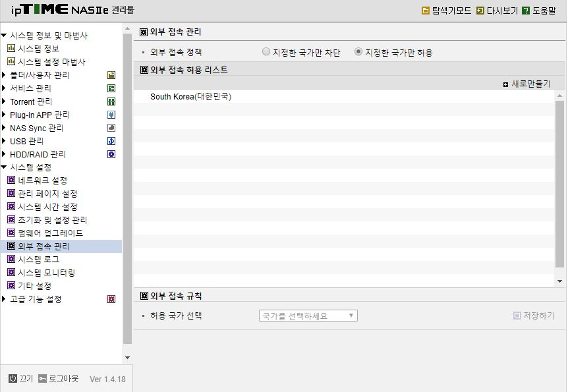The width and height of the screenshot is (568, 392).
Task: Click the 로그아웃 key icon
Action: (x=42, y=378)
